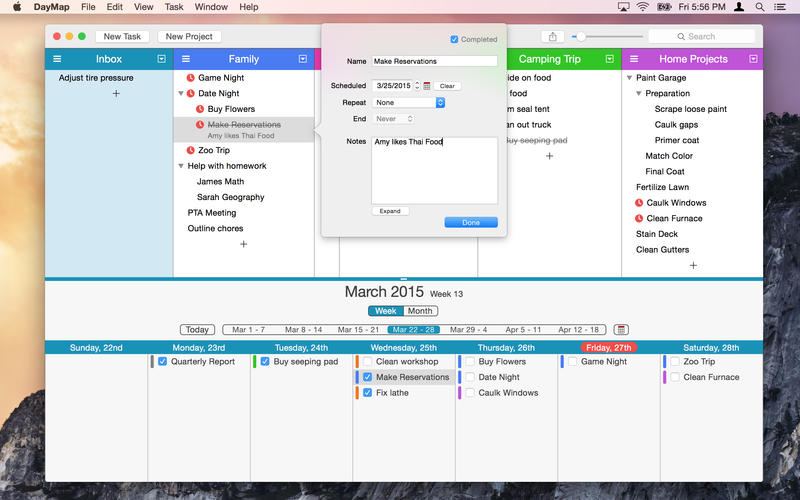Click the clock icon beside Clean Furnace in Home Projects
800x500 pixels.
point(639,218)
